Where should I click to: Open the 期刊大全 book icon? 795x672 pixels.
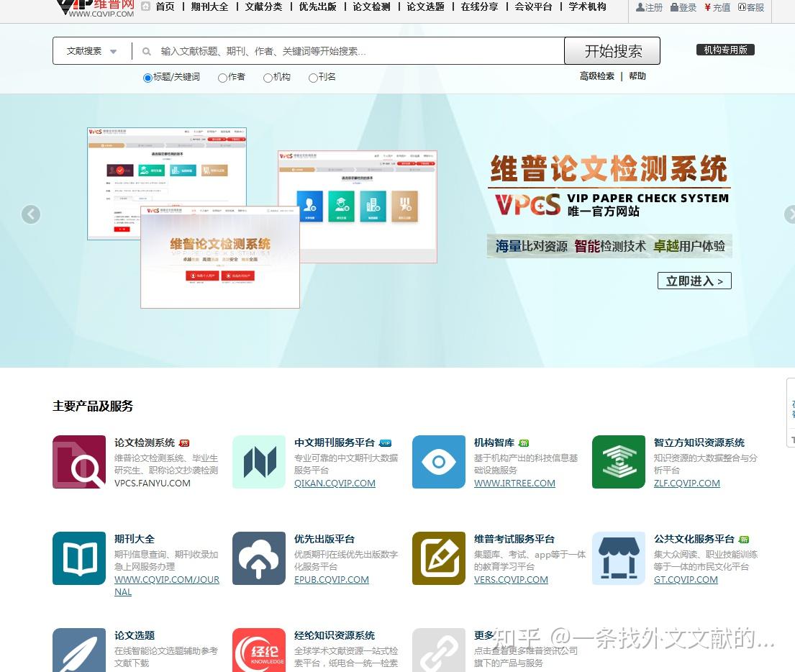79,558
